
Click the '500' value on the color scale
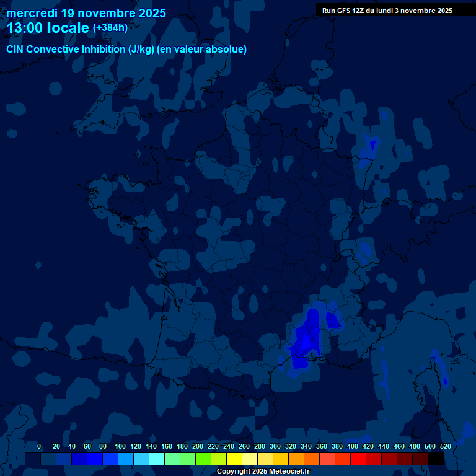coord(430,446)
